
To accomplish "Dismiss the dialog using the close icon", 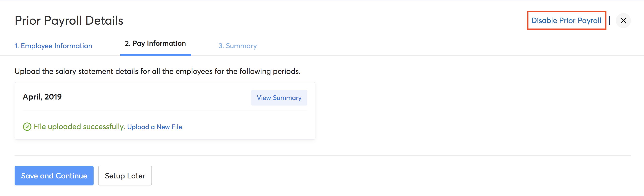I will (x=623, y=21).
